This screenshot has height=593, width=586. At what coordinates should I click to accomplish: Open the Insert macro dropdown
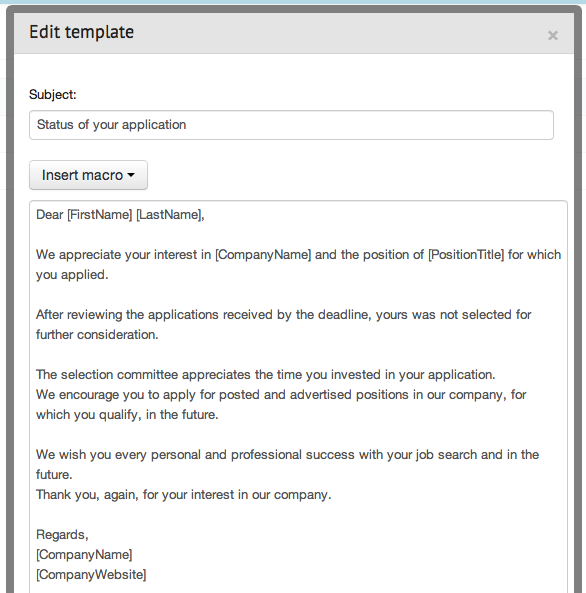pos(88,175)
